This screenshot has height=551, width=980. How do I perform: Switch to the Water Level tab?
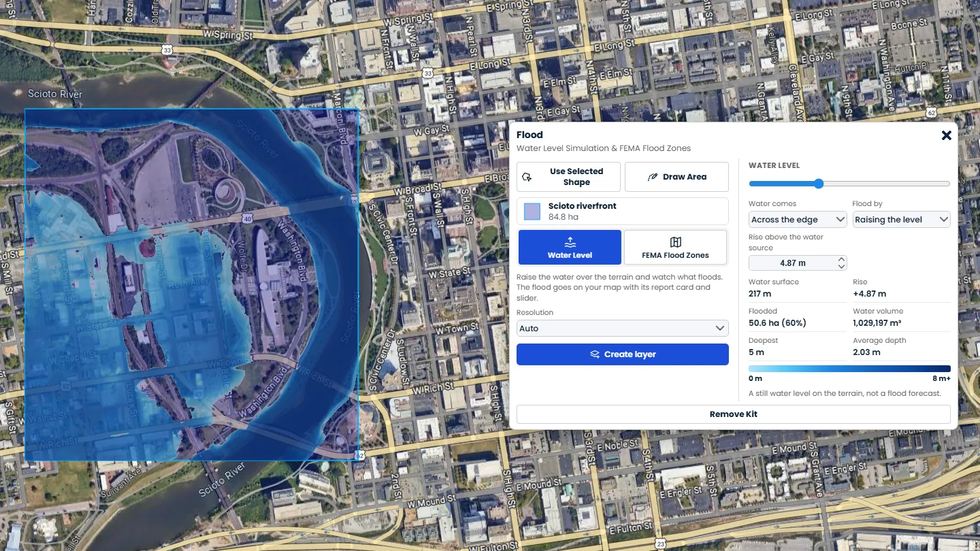tap(570, 247)
